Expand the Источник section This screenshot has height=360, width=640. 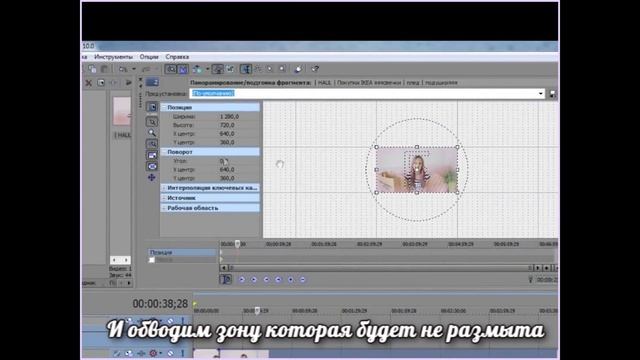point(164,198)
